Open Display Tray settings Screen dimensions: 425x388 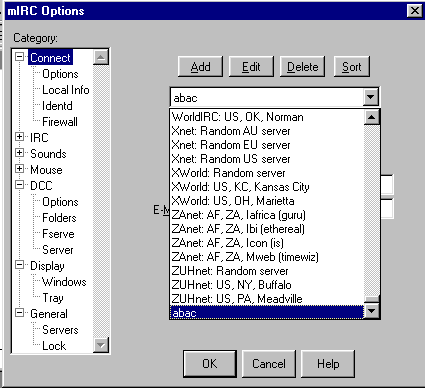click(x=53, y=298)
